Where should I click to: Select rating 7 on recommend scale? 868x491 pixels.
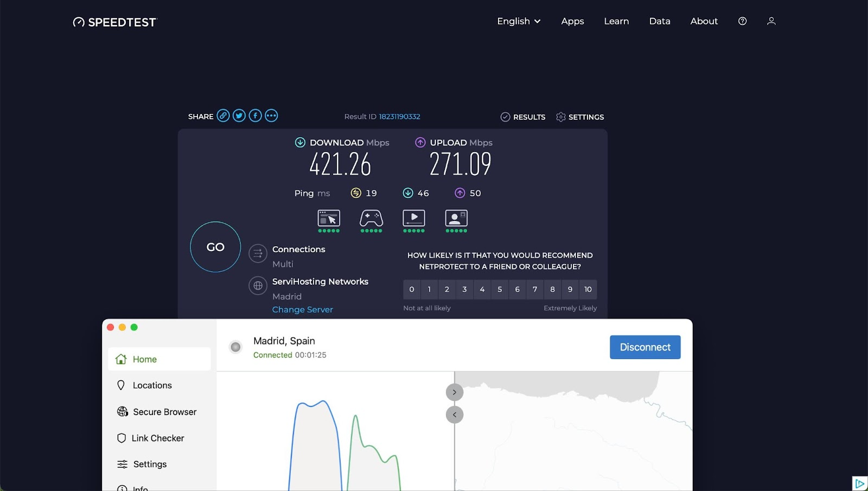pyautogui.click(x=535, y=290)
